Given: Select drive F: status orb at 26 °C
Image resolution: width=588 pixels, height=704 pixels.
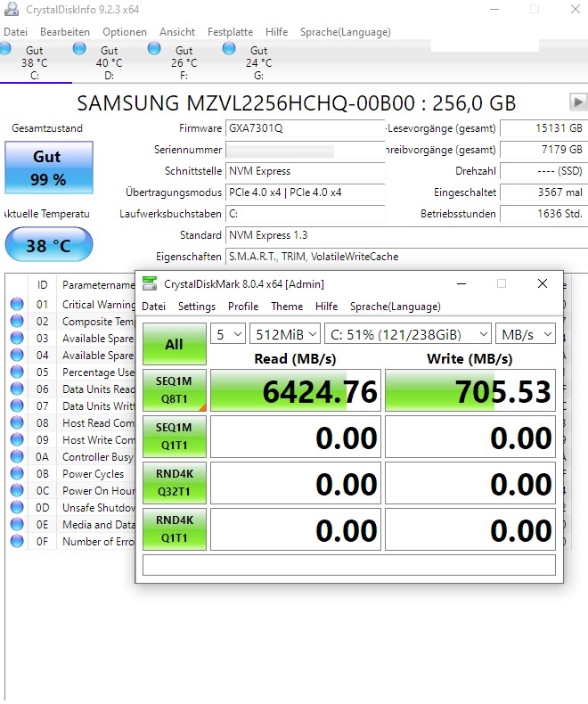Looking at the screenshot, I should click(x=154, y=48).
